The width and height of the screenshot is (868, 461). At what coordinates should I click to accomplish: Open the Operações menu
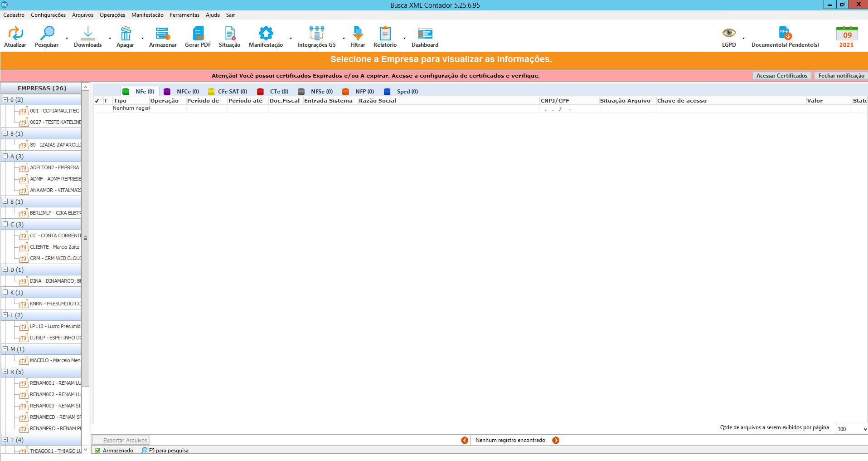112,15
